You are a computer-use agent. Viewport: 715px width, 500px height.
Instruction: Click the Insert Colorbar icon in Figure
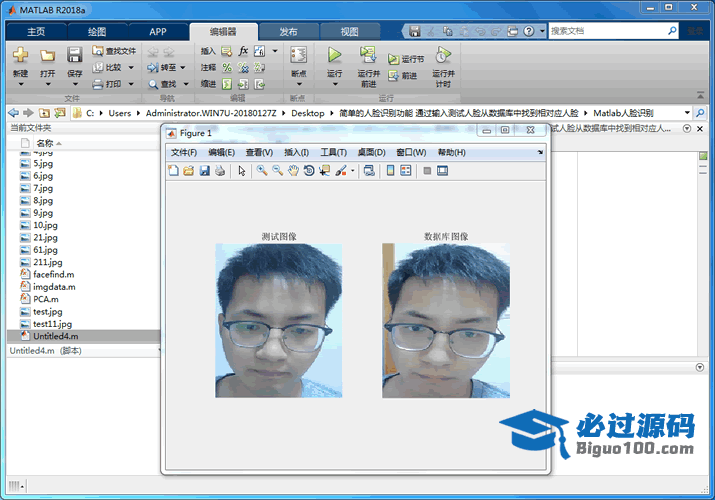pos(390,170)
